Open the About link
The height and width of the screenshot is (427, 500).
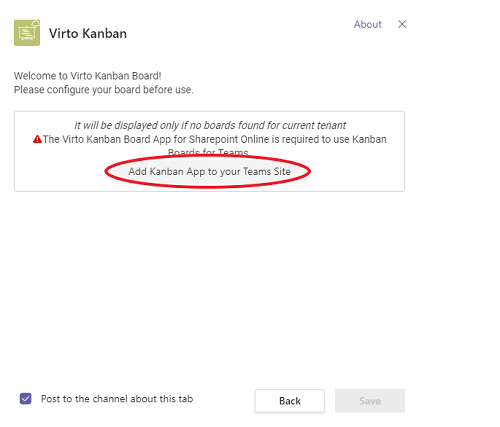pyautogui.click(x=367, y=24)
